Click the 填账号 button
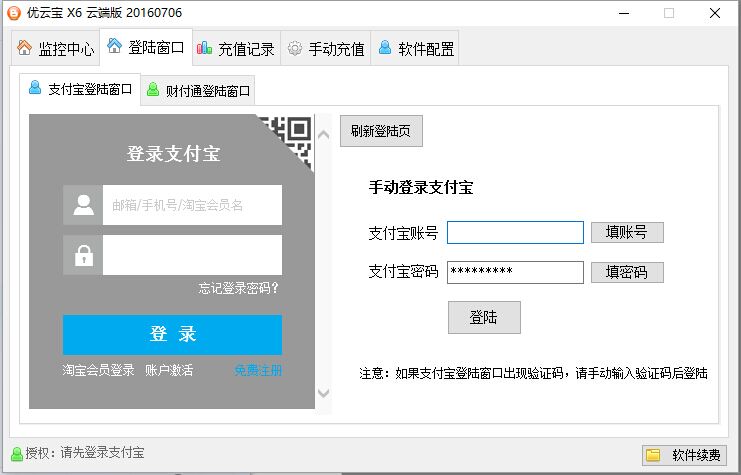The height and width of the screenshot is (475, 741). (x=627, y=233)
